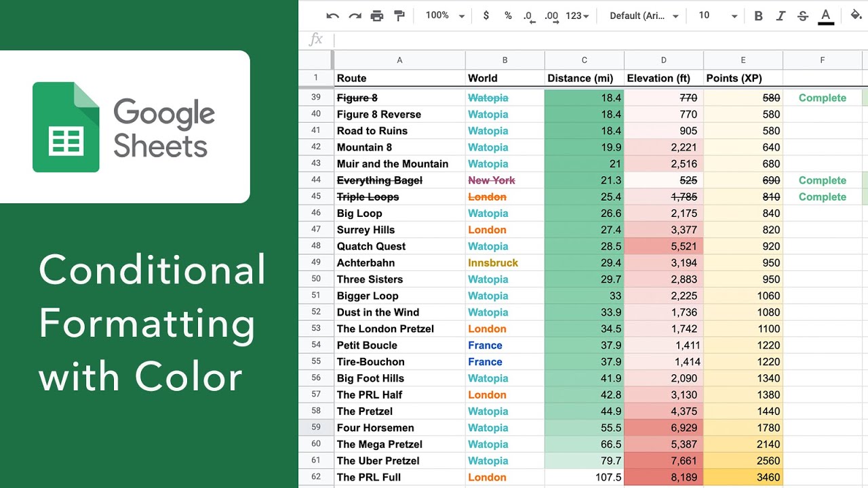The height and width of the screenshot is (488, 868).
Task: Select The Uber Pretzel route cell
Action: (x=399, y=461)
